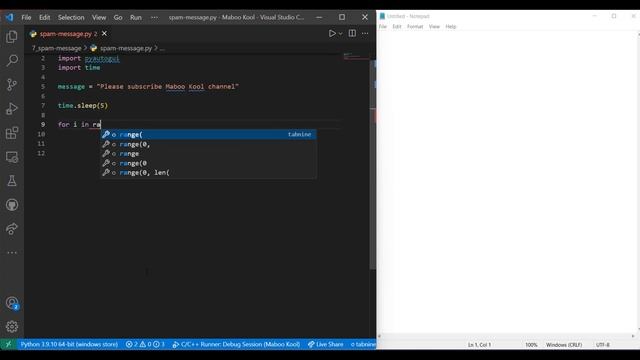The height and width of the screenshot is (360, 640).
Task: Select Python 3.9.10 interpreter in status bar
Action: 69,344
